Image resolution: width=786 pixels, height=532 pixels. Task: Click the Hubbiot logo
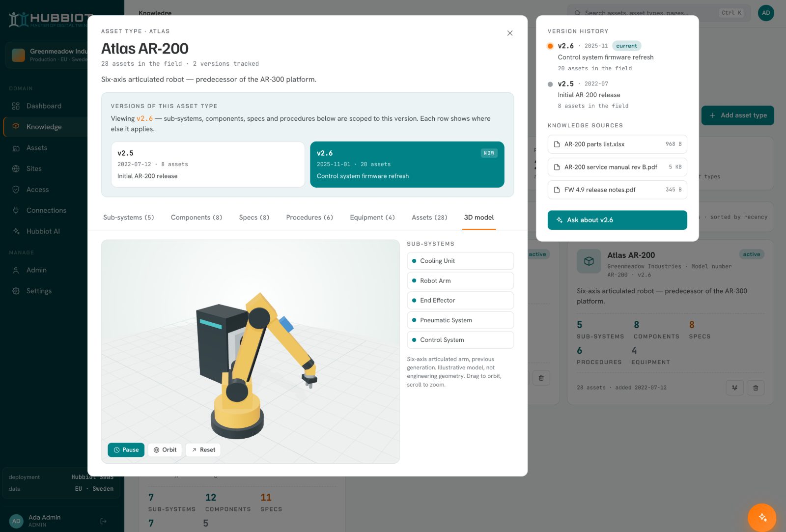click(51, 19)
